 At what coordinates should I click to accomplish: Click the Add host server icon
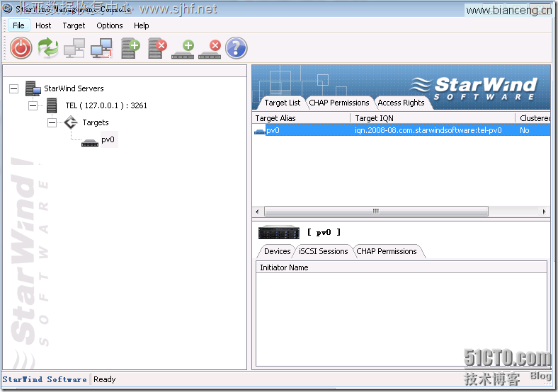click(130, 48)
